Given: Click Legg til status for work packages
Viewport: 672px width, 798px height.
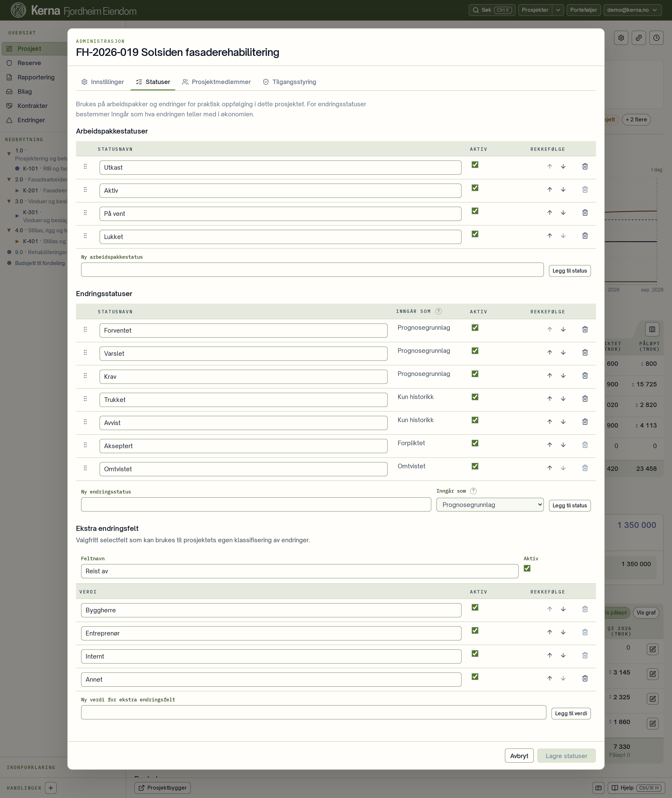Looking at the screenshot, I should coord(570,271).
